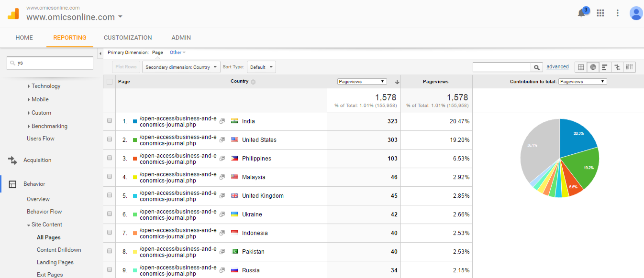The image size is (644, 278).
Task: Check the United Kingdom row checkbox
Action: 110,195
